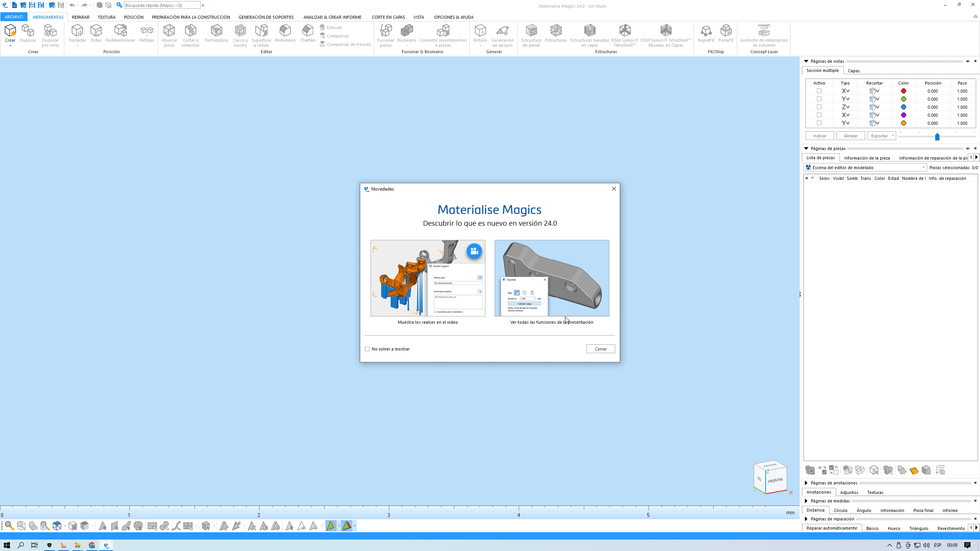980x551 pixels.
Task: Open the Ahuecar pieza tool
Action: pyautogui.click(x=169, y=31)
